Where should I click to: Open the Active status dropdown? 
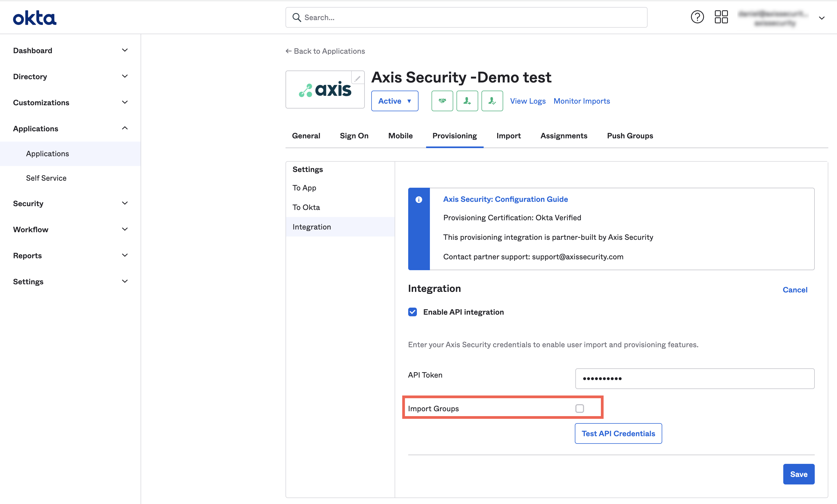point(395,101)
